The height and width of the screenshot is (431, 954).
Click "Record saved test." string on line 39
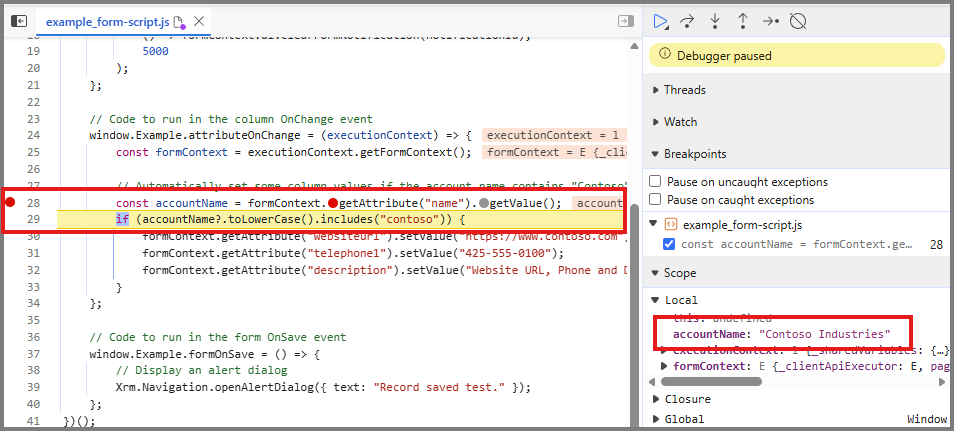pyautogui.click(x=439, y=387)
